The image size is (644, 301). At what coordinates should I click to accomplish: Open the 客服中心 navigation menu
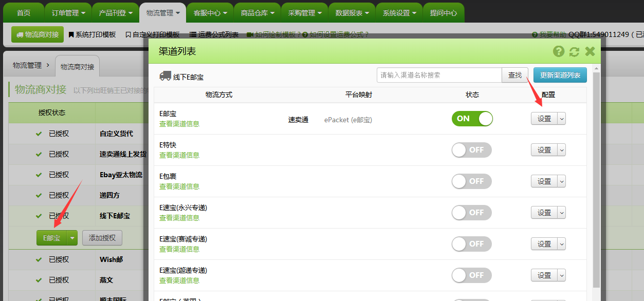click(x=210, y=13)
